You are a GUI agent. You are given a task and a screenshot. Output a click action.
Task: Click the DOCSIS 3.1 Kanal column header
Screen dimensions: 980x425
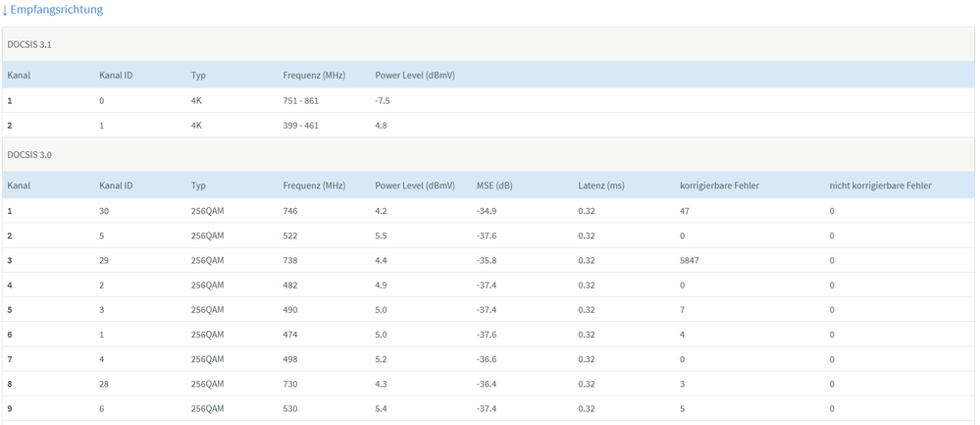[19, 76]
